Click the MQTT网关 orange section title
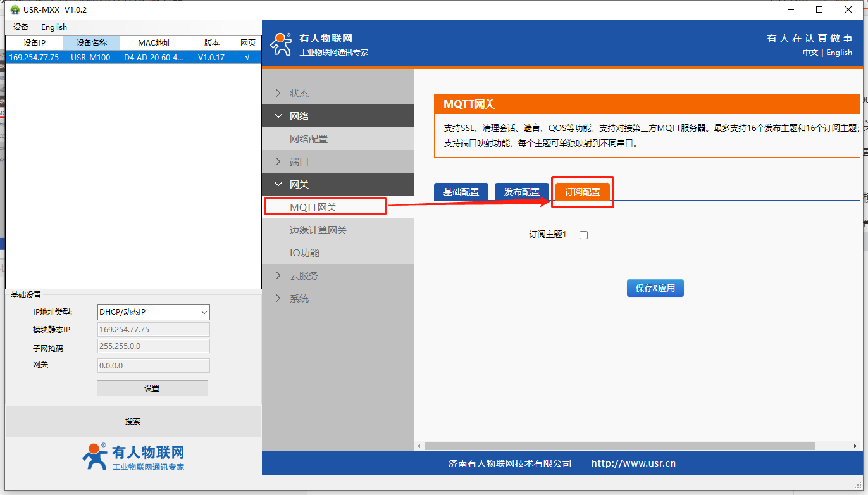 [469, 104]
